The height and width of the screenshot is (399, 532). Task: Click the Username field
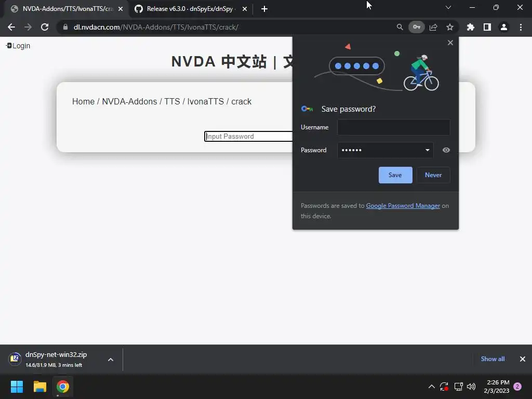394,127
